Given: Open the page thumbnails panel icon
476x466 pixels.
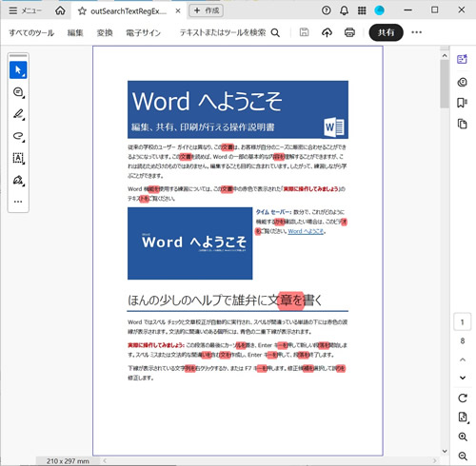Looking at the screenshot, I should click(x=463, y=124).
